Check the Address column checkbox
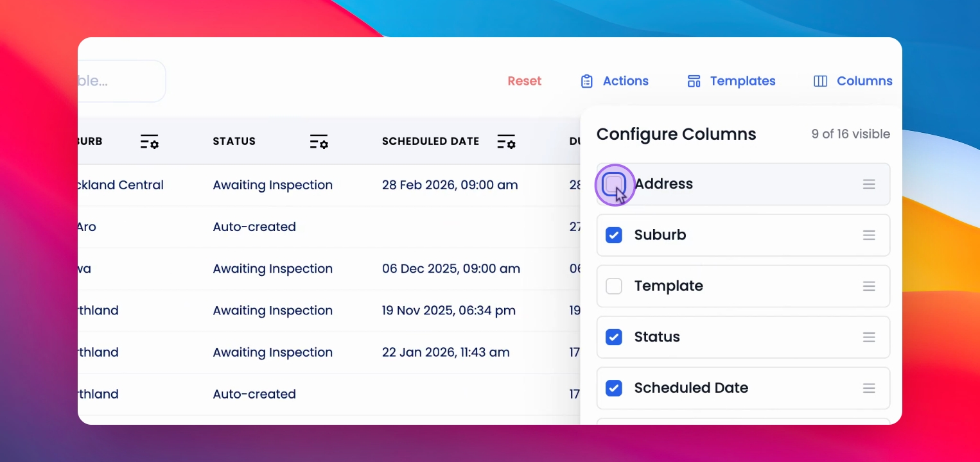980x462 pixels. click(x=614, y=184)
